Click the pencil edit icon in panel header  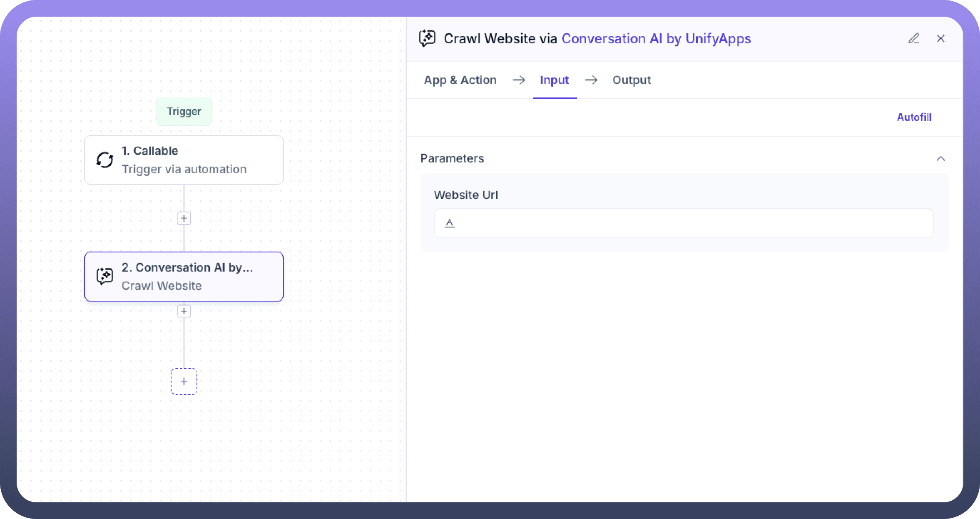pos(913,39)
